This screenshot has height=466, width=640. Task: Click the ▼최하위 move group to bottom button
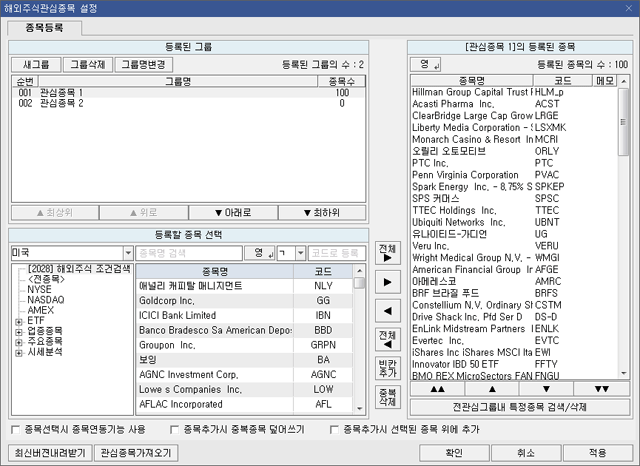coord(322,213)
